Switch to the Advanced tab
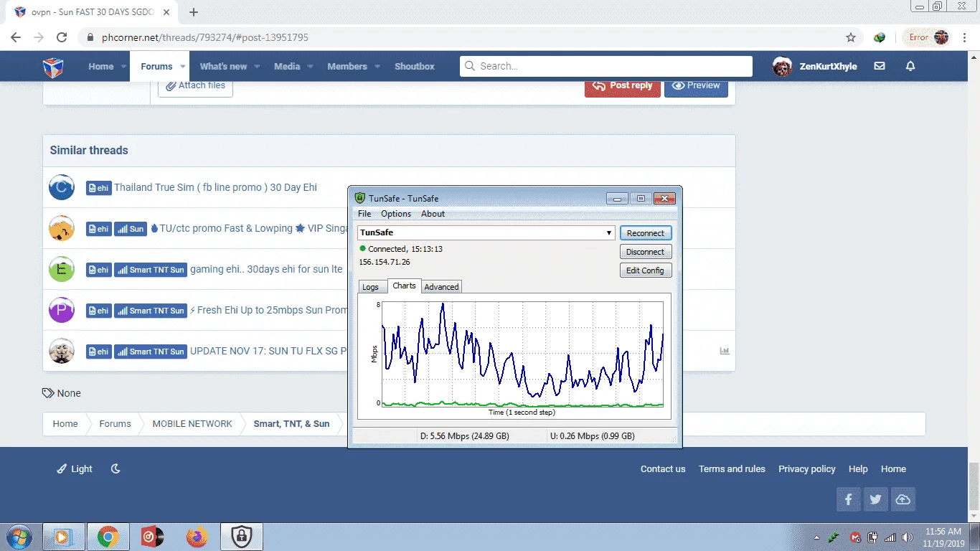 pyautogui.click(x=441, y=286)
